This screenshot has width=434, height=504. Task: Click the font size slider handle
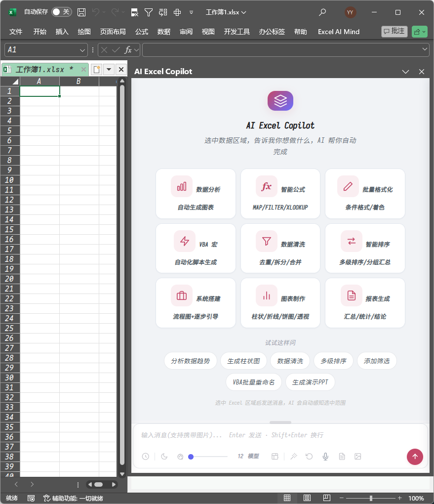click(191, 457)
